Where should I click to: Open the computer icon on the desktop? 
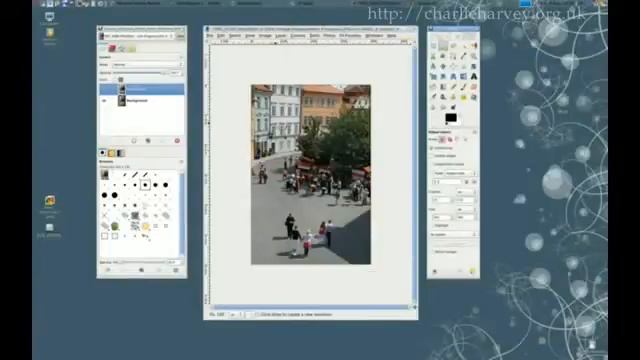pyautogui.click(x=50, y=18)
